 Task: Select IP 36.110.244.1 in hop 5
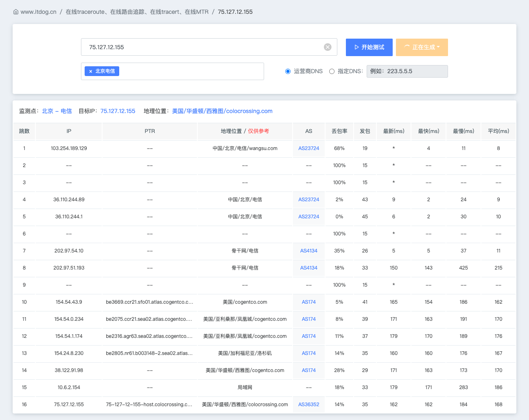coord(69,217)
